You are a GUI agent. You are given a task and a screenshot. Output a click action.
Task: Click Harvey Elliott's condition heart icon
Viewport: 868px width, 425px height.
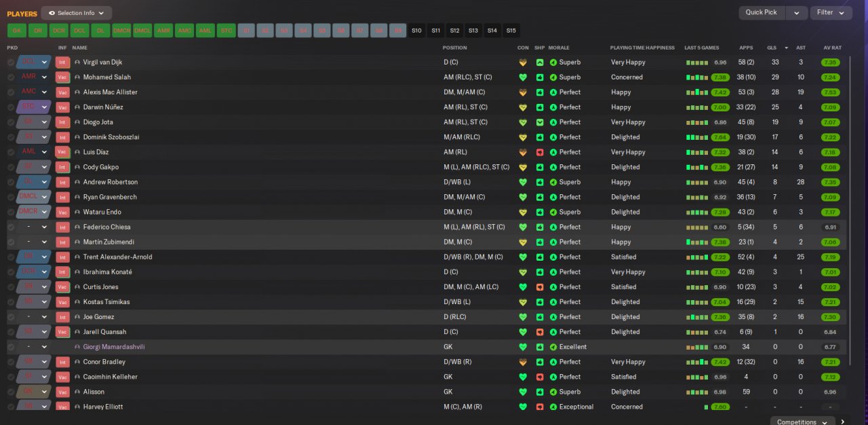[523, 407]
